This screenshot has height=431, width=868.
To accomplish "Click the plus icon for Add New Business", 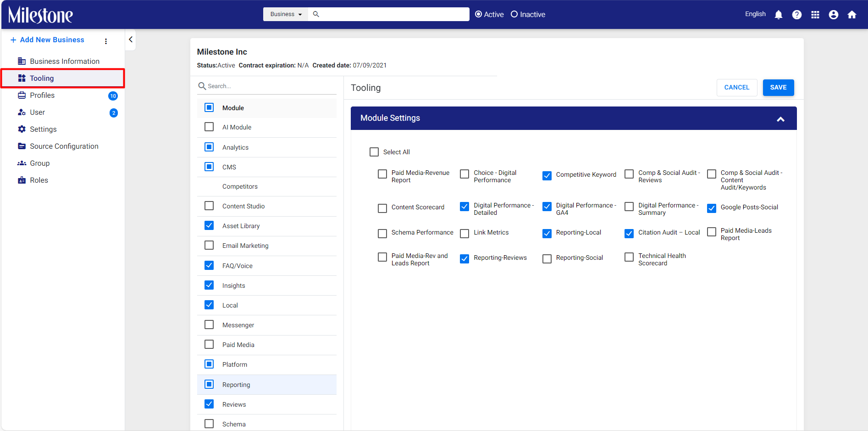I will tap(13, 40).
